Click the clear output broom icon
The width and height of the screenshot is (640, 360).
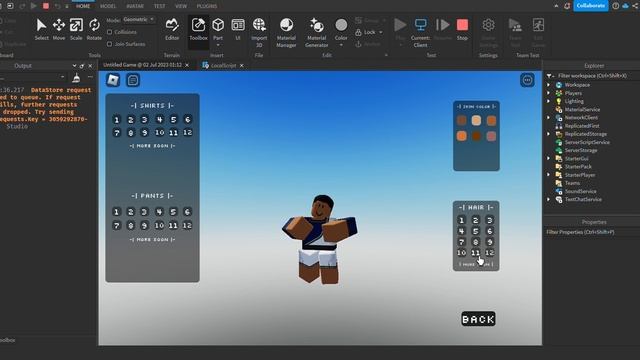coord(76,78)
